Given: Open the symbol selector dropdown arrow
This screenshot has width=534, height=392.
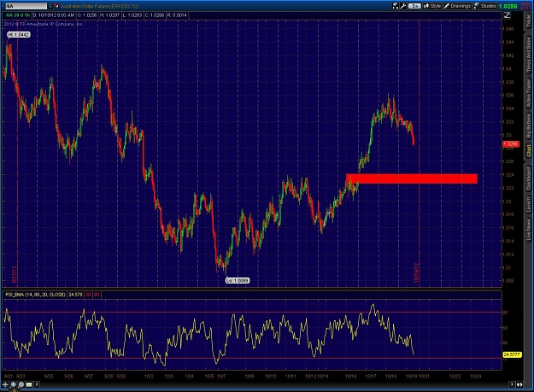Looking at the screenshot, I should point(50,6).
